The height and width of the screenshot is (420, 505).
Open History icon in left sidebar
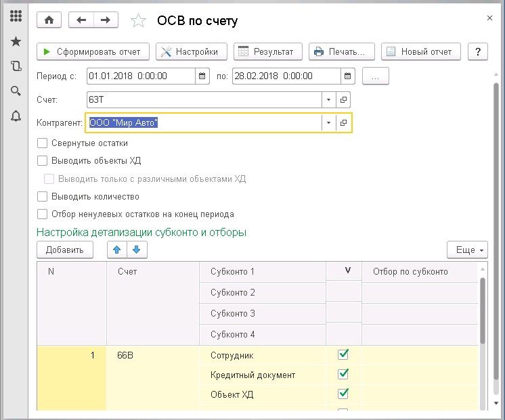point(16,66)
